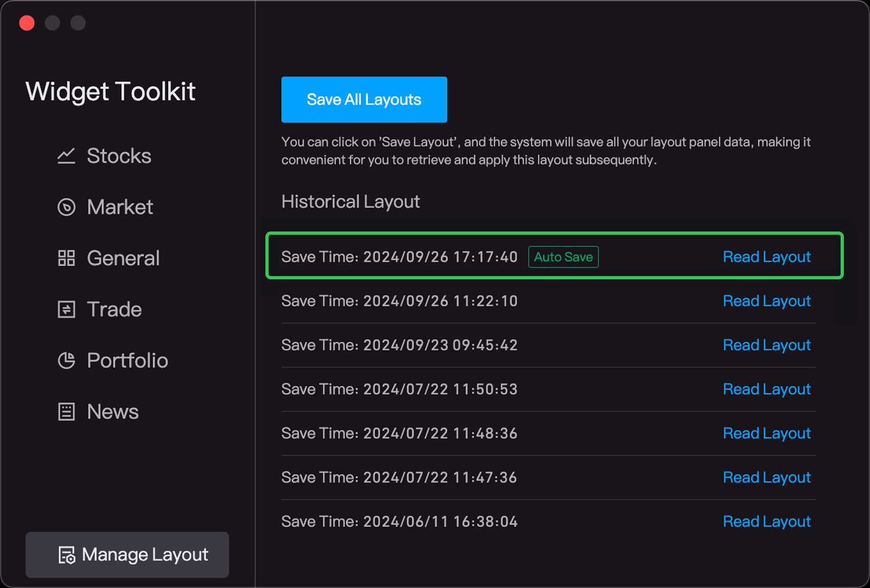Click the green Auto Save badge
Viewport: 870px width, 588px height.
click(x=563, y=257)
